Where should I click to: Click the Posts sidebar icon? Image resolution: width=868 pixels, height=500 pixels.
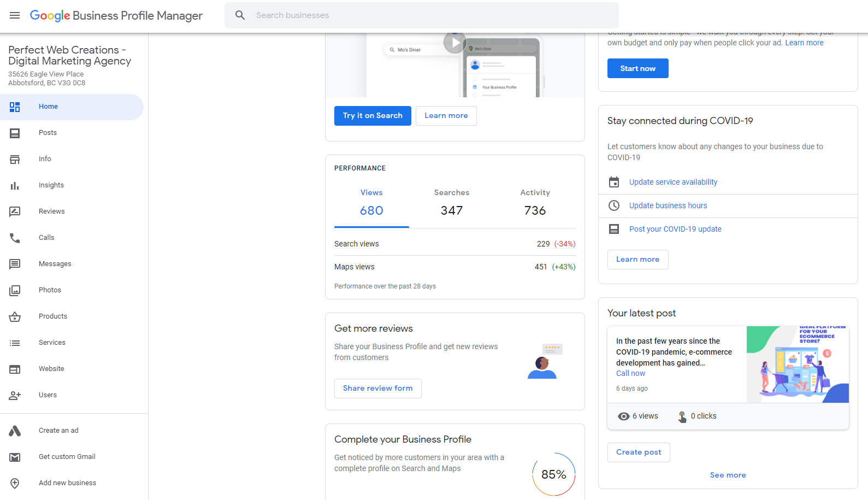[x=15, y=133]
